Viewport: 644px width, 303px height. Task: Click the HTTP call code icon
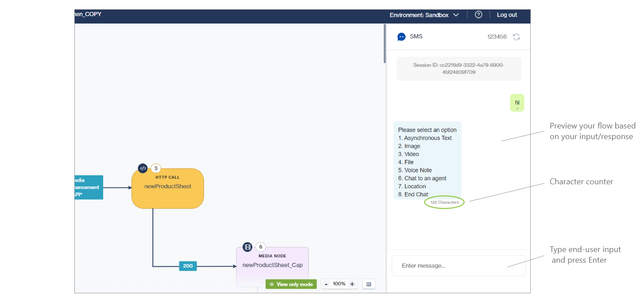(x=143, y=168)
